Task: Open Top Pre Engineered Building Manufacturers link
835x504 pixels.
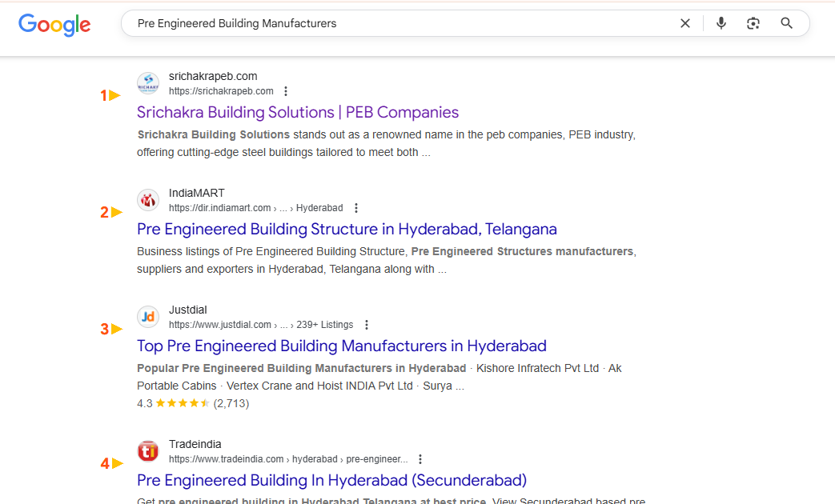Action: click(x=341, y=346)
